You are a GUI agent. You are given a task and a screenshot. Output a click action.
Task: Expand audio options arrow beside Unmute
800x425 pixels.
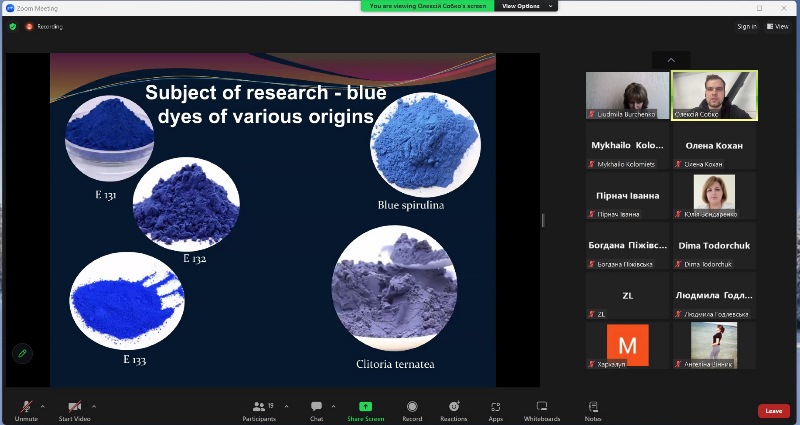(42, 406)
